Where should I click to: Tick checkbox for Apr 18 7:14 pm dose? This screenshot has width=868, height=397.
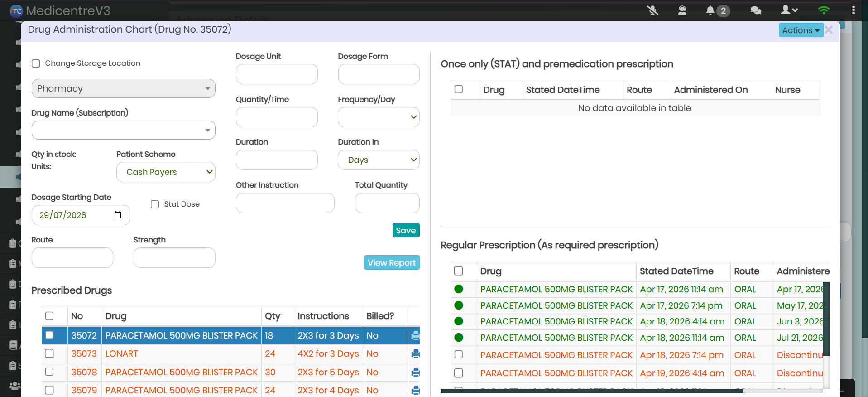[459, 354]
